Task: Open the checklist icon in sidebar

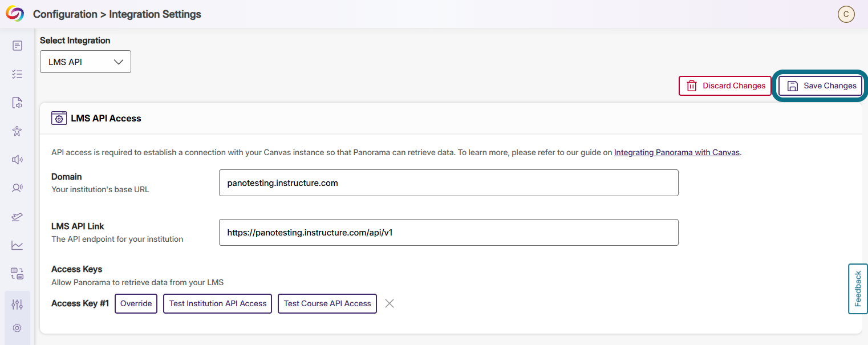Action: (x=17, y=74)
